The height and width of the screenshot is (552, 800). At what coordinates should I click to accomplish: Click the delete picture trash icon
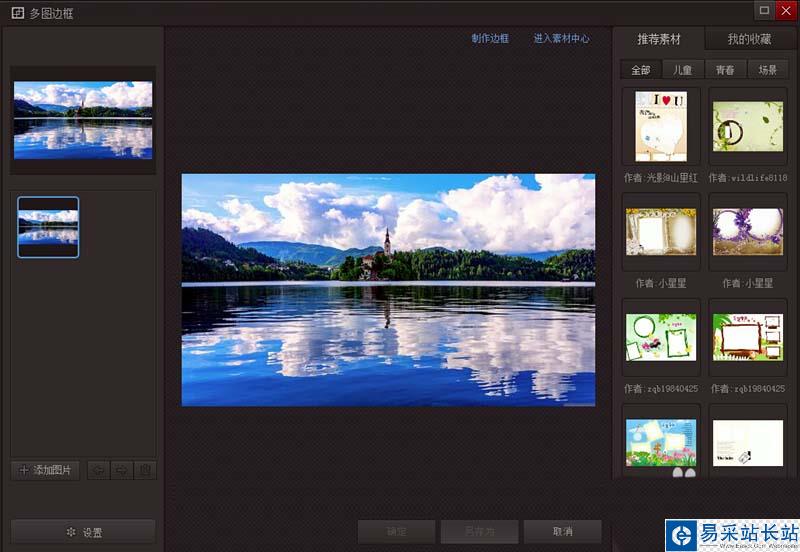tap(145, 470)
